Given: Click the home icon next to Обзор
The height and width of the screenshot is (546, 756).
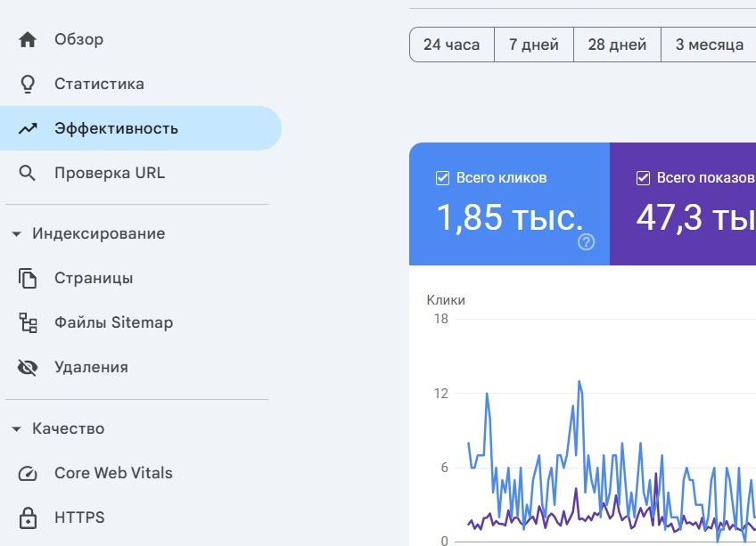Looking at the screenshot, I should coord(29,39).
